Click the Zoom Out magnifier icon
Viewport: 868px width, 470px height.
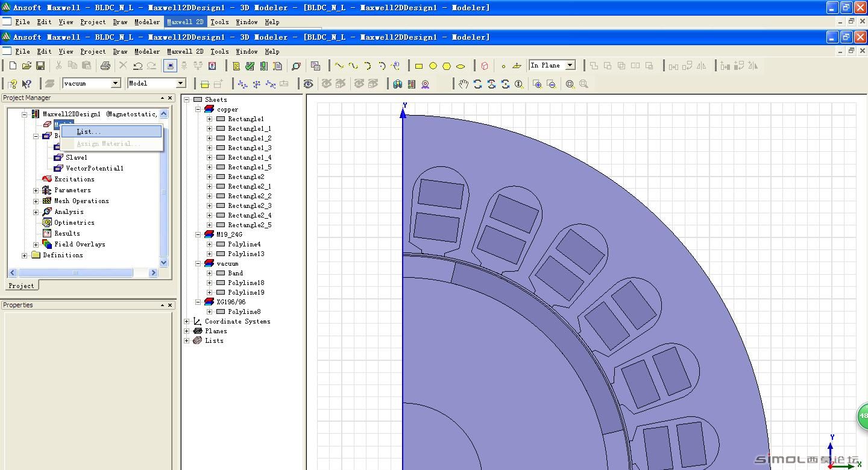pos(551,84)
